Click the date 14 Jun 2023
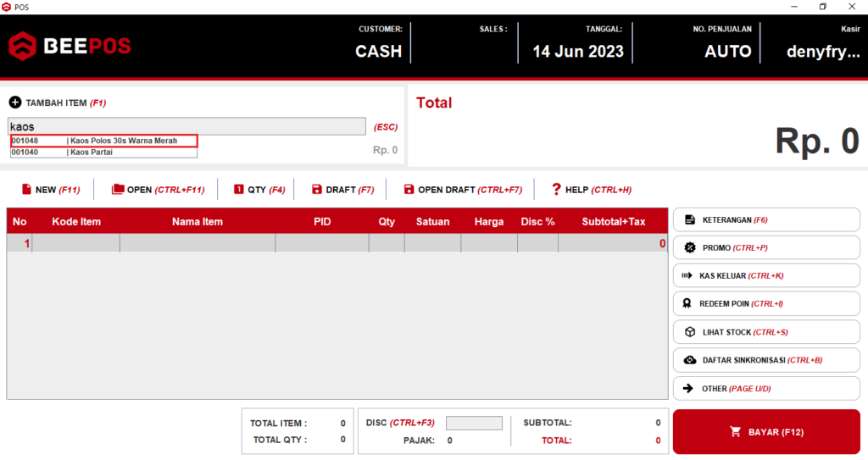The image size is (868, 460). [x=578, y=52]
